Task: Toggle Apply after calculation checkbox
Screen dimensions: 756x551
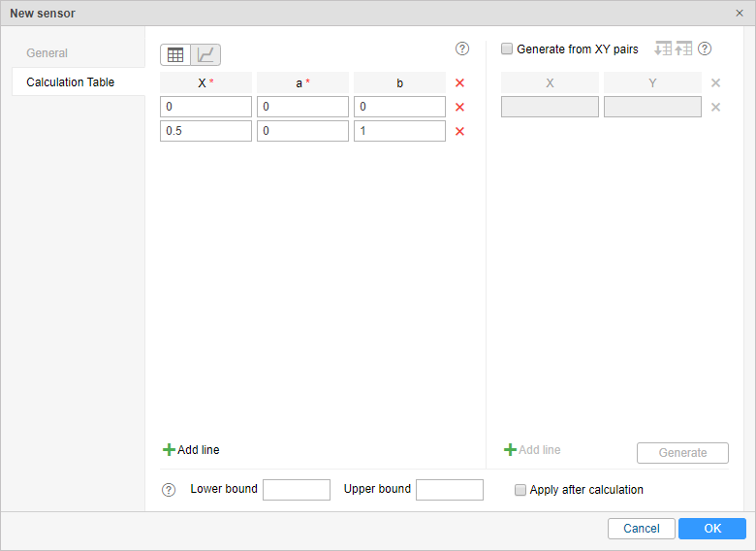Action: click(x=520, y=490)
